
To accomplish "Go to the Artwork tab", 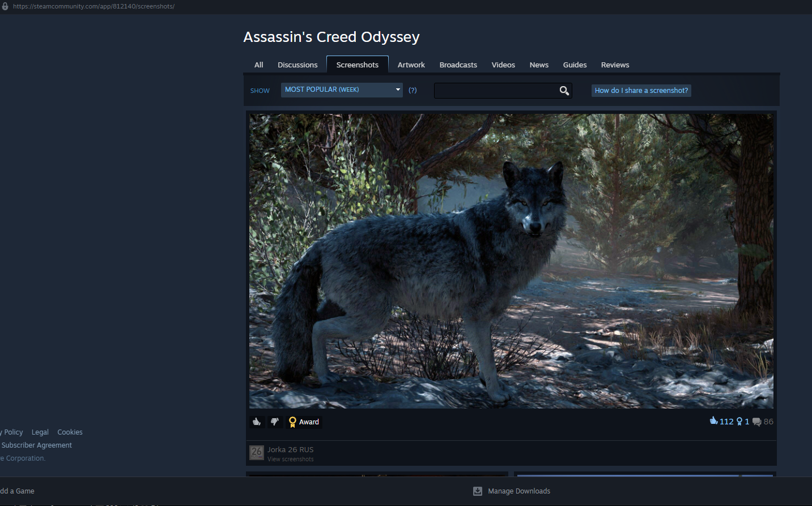I will 411,65.
